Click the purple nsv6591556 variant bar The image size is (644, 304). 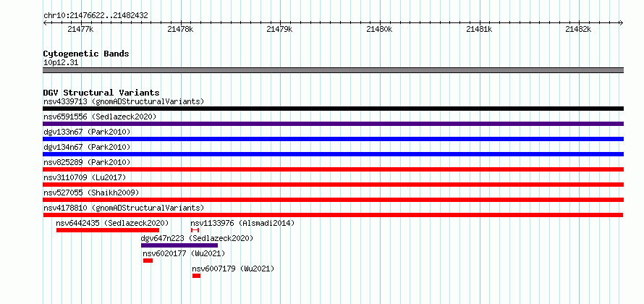tap(333, 124)
